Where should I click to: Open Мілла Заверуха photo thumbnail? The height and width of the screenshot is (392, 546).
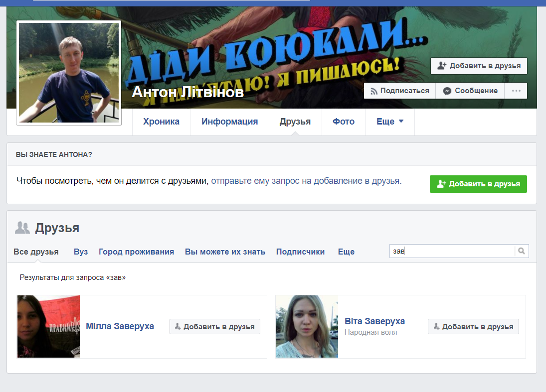[x=48, y=326]
